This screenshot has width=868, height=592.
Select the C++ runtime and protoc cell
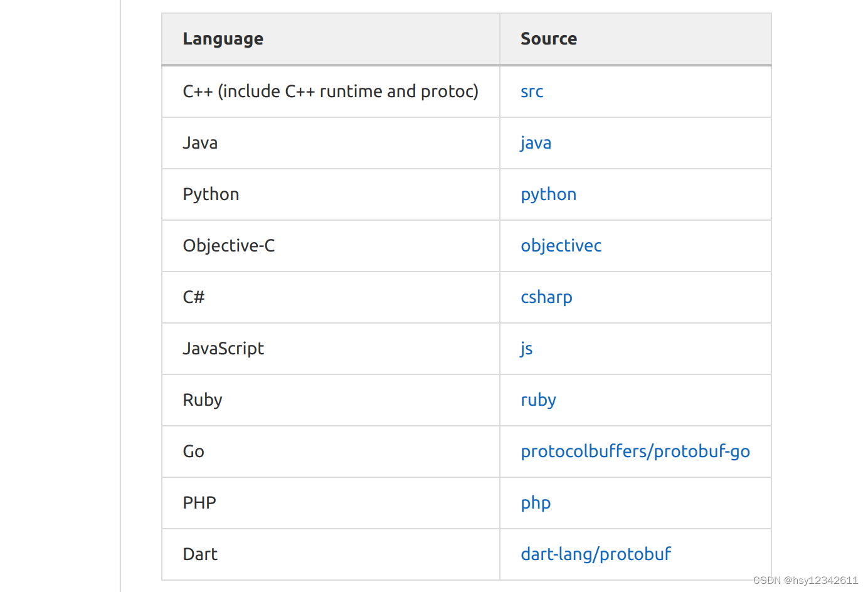330,92
